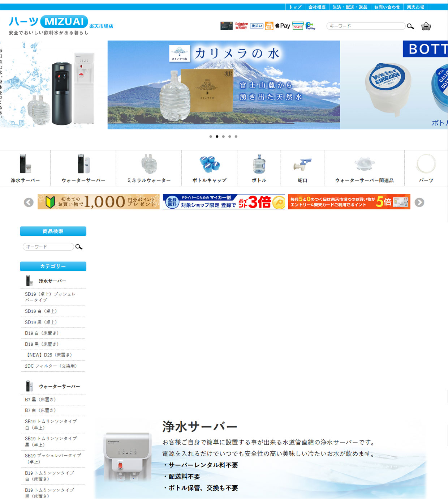
Task: Open お問い合わせ in top navigation
Action: click(x=387, y=7)
